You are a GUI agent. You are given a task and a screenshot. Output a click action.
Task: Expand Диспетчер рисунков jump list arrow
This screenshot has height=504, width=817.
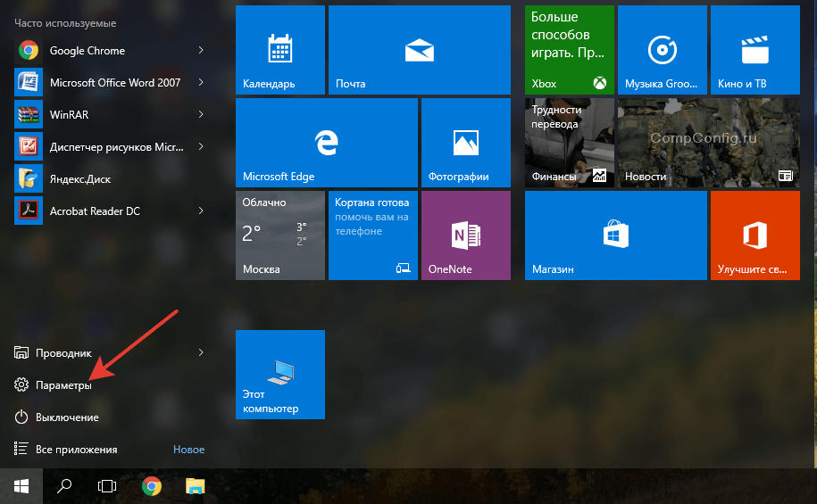tap(201, 147)
